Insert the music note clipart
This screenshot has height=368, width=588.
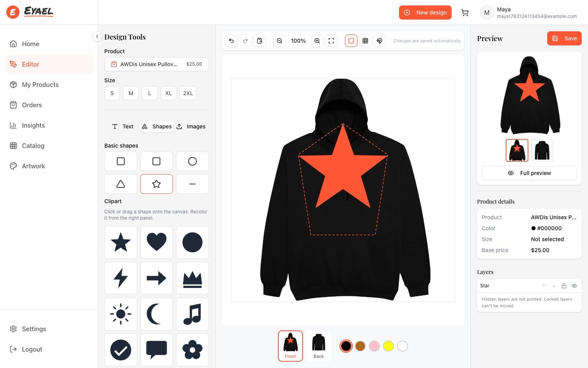[192, 314]
